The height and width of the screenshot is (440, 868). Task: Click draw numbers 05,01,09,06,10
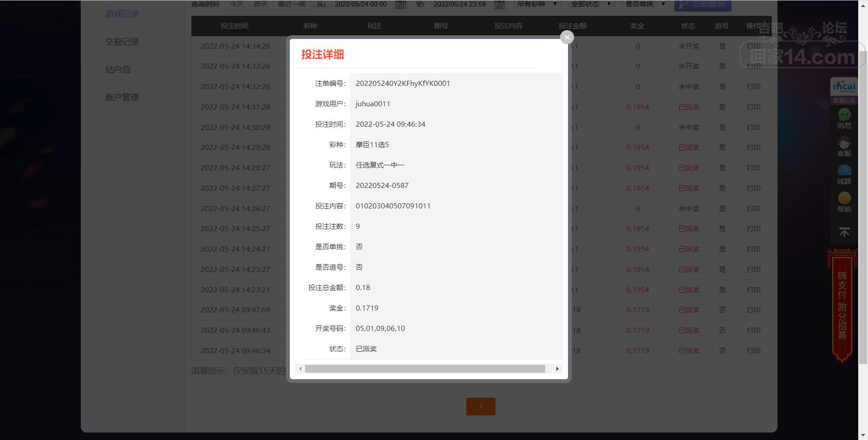tap(380, 329)
